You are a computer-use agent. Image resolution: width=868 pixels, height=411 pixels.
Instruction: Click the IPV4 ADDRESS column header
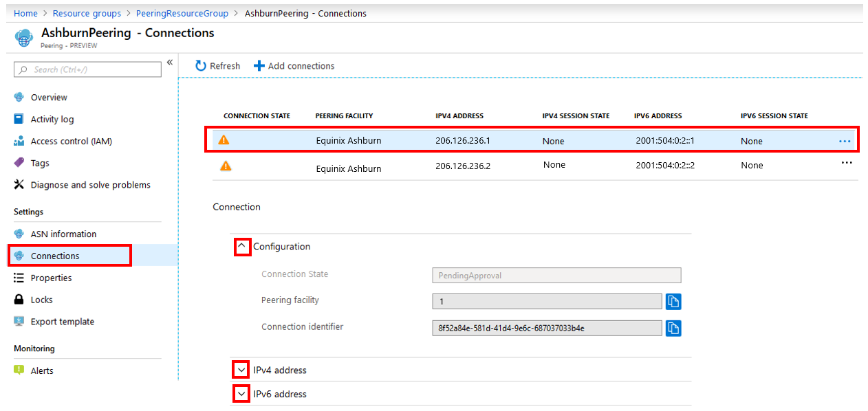[459, 116]
